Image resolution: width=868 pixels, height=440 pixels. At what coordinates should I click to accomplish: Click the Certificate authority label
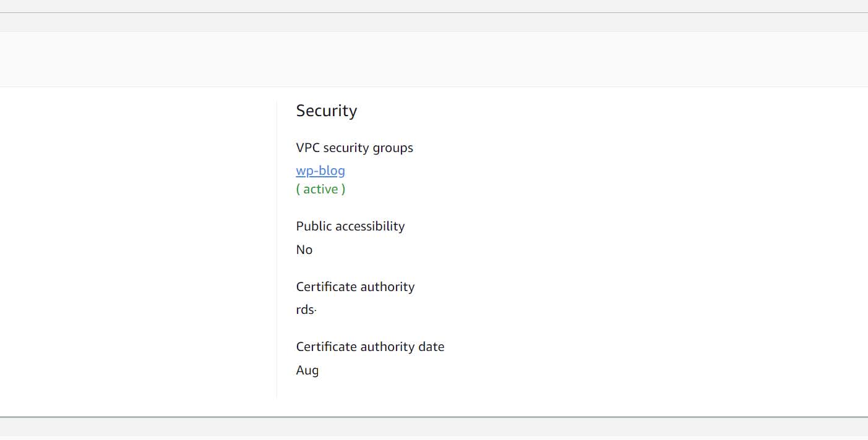pos(355,287)
